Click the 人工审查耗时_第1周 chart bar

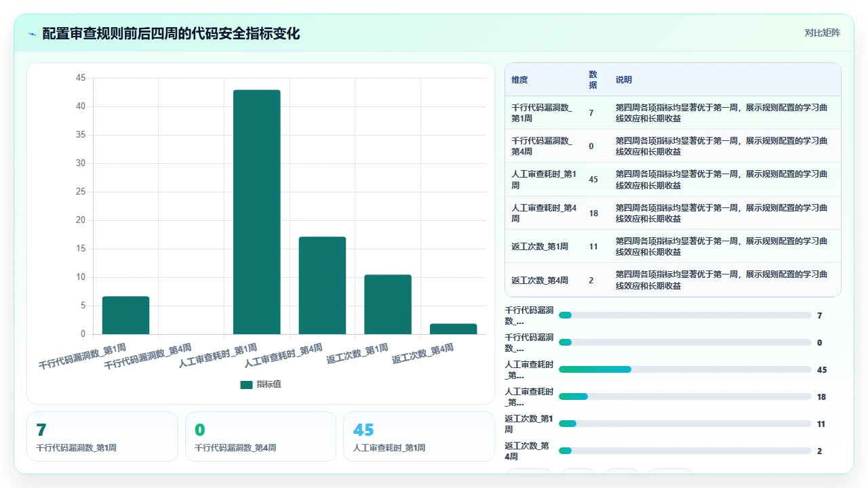pos(256,212)
